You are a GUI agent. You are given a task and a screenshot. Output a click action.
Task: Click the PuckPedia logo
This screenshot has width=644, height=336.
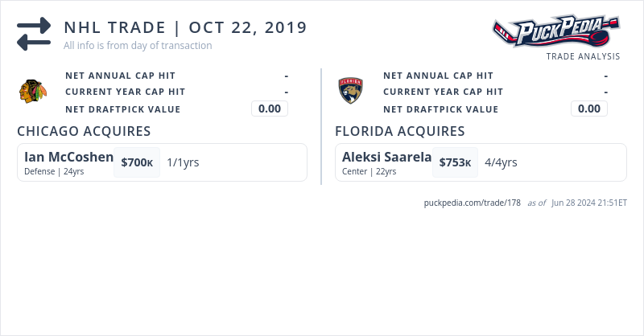556,31
